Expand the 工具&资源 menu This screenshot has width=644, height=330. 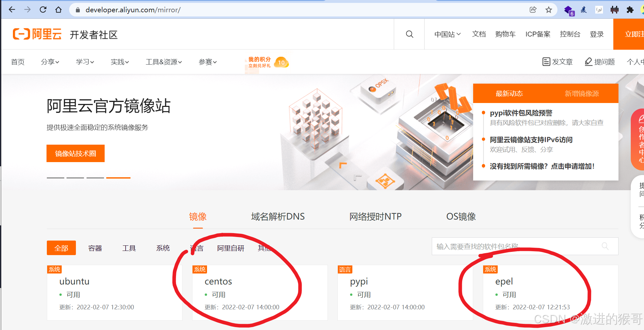coord(164,62)
